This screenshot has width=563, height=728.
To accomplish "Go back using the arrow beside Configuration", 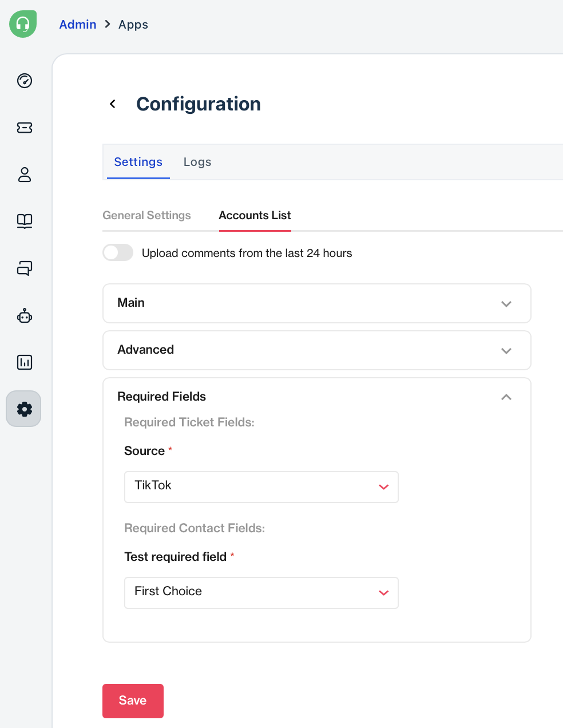I will [113, 104].
